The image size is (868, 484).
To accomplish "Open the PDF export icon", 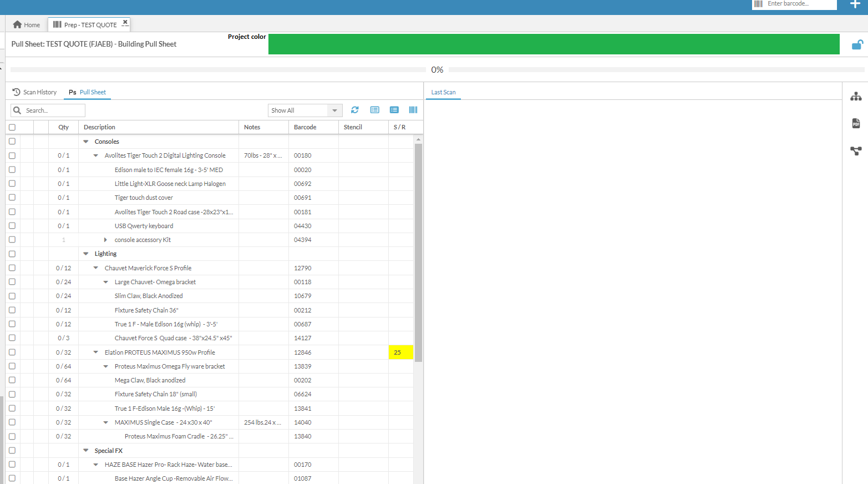I will (856, 123).
